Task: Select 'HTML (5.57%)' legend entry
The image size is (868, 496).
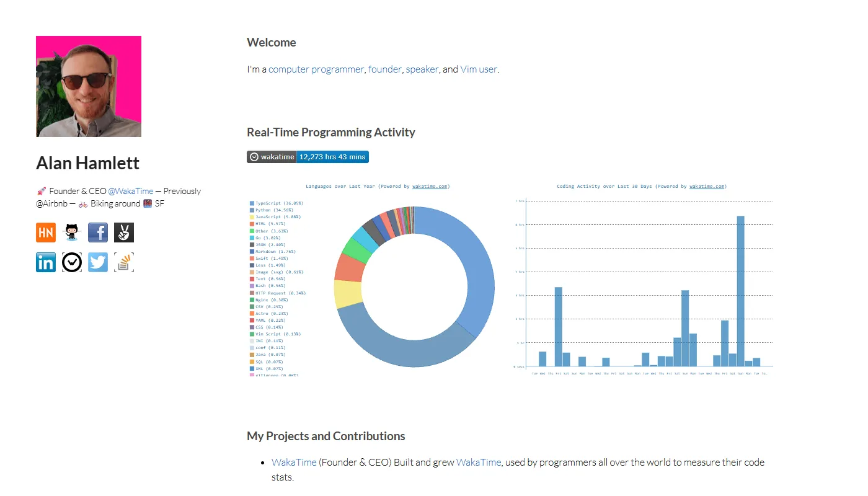Action: point(267,224)
